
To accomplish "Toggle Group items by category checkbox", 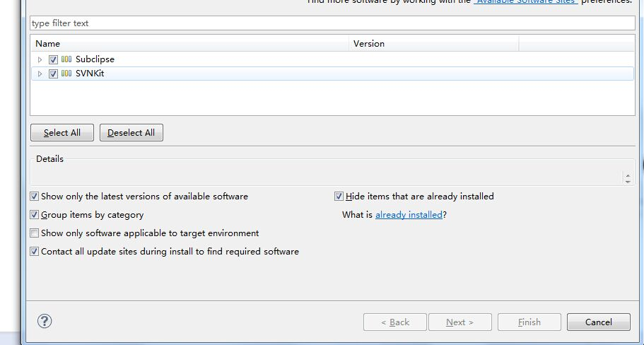I will pyautogui.click(x=35, y=215).
